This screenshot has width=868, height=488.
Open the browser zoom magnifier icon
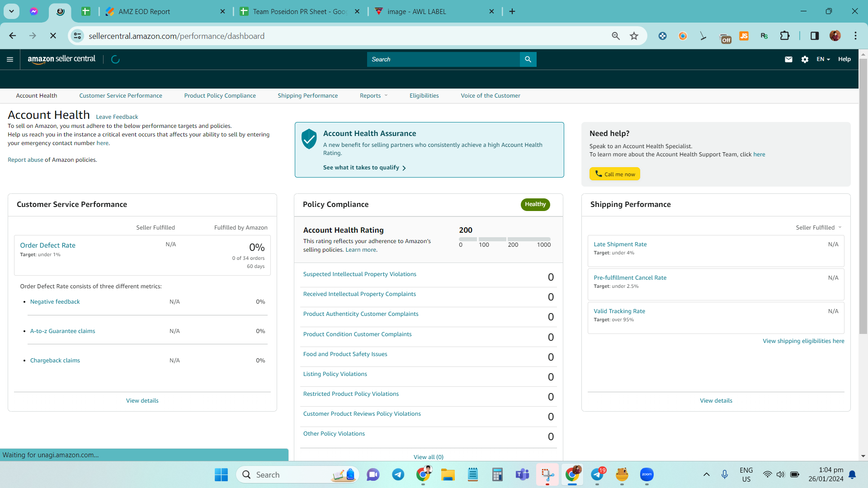(x=616, y=36)
